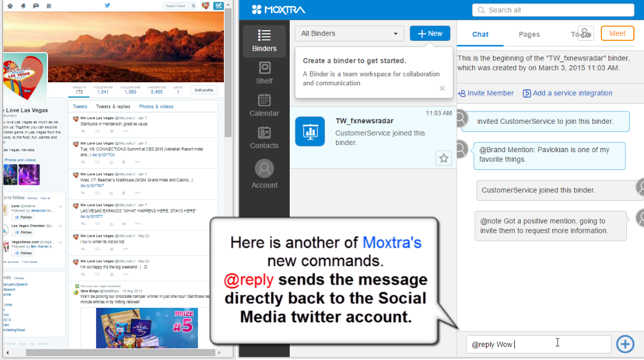This screenshot has height=360, width=644.
Task: Click the Invite Member person icon
Action: click(x=462, y=93)
